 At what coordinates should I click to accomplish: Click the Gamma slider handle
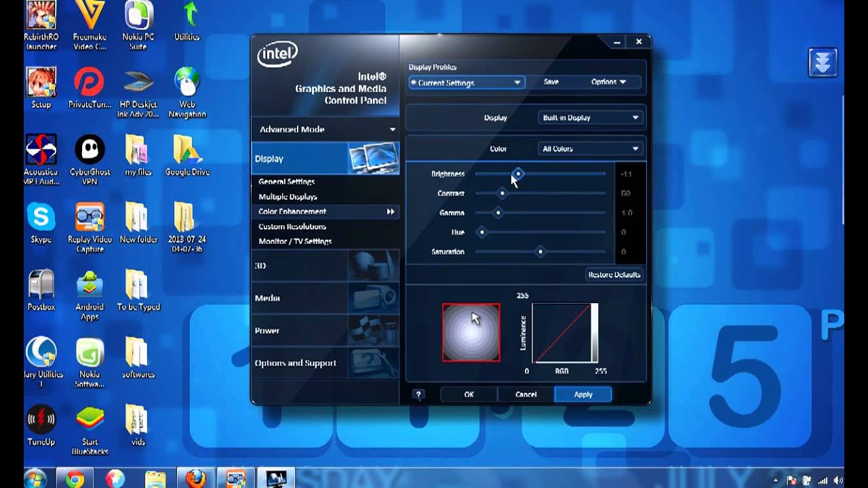pos(498,213)
